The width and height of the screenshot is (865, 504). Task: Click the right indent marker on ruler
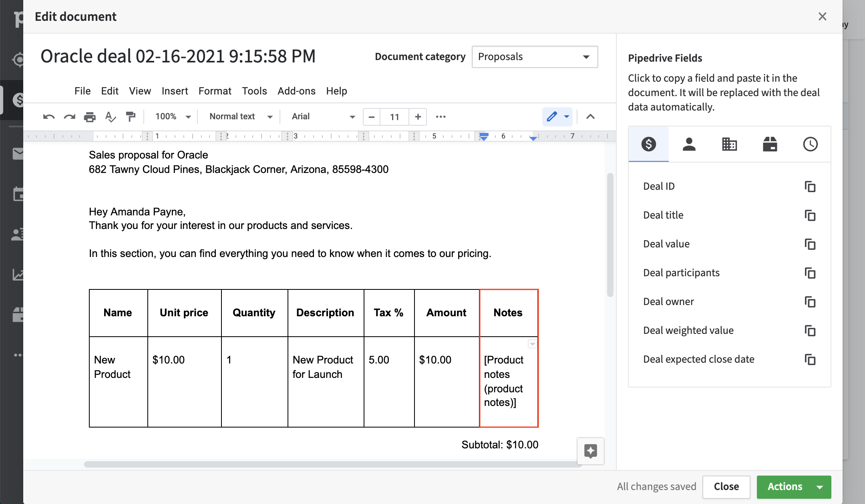pyautogui.click(x=533, y=138)
